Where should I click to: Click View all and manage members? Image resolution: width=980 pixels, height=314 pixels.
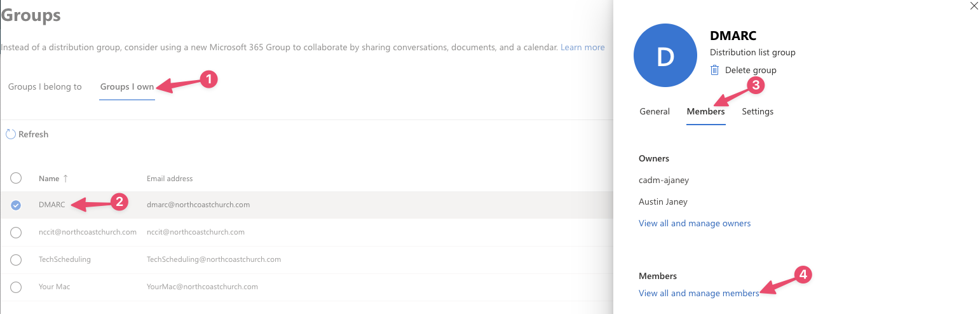tap(698, 293)
